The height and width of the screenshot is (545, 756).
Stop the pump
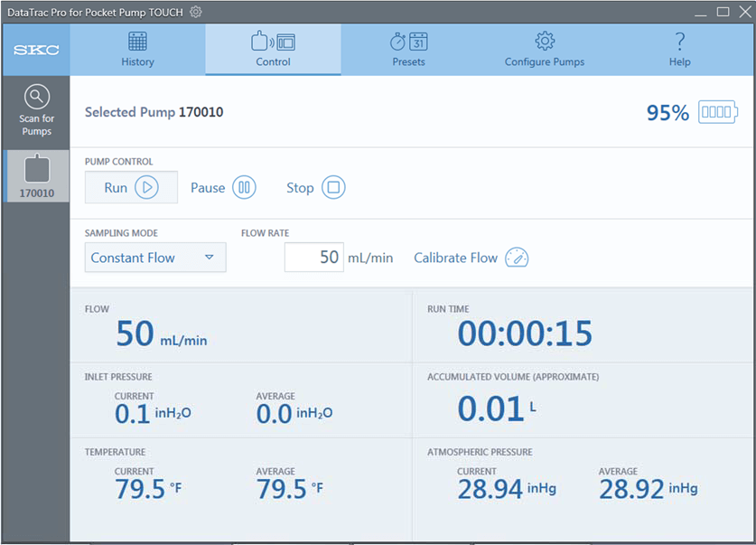point(316,187)
